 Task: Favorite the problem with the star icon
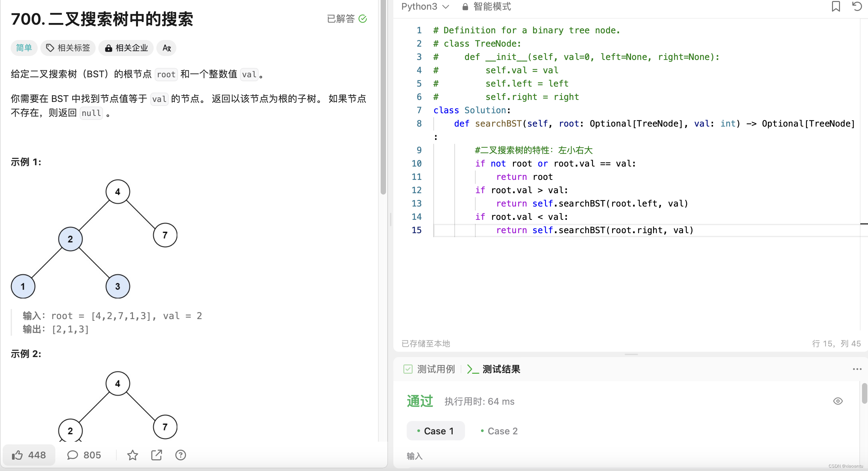pyautogui.click(x=132, y=455)
